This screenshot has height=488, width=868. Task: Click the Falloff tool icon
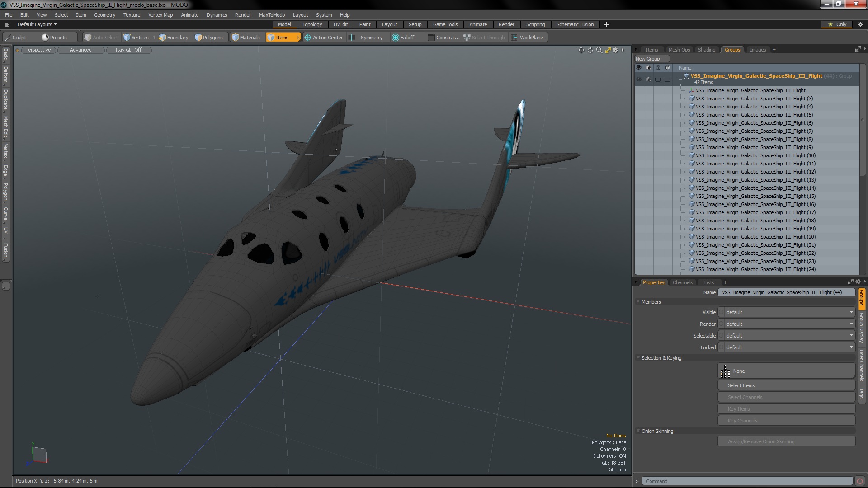pyautogui.click(x=396, y=37)
